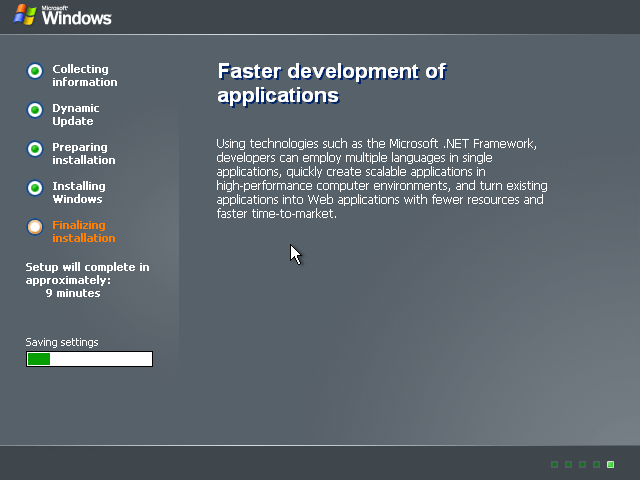
Task: Click the second indicator square from the left
Action: 568,464
